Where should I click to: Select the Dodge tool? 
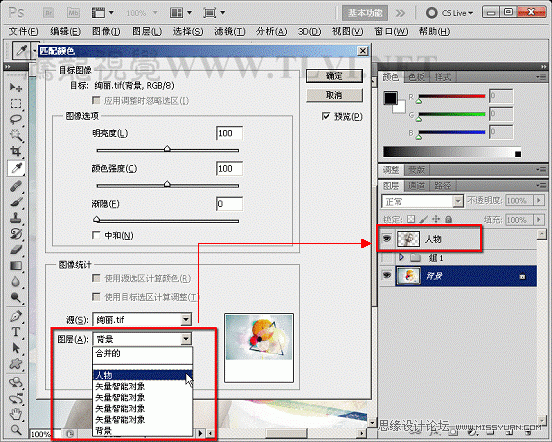(x=15, y=297)
